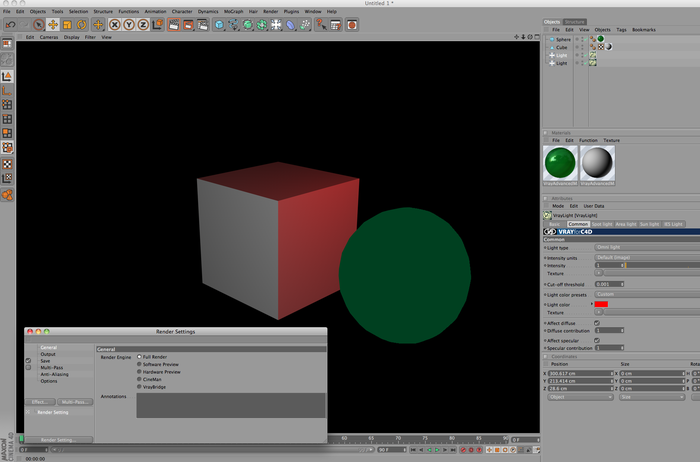Screen dimensions: 700x462
Task: Switch coordinate system with cube-axis icon
Action: click(157, 25)
